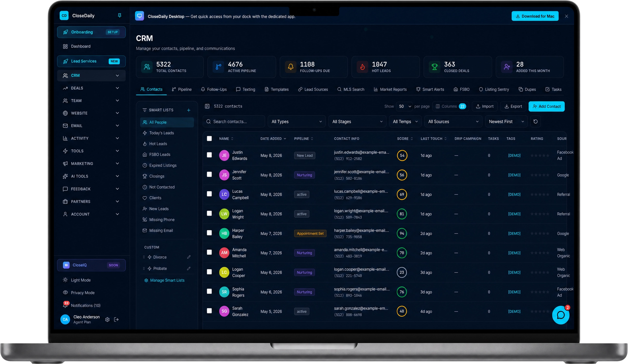The width and height of the screenshot is (628, 364).
Task: Click the Added This Month user-plus icon
Action: 507,67
